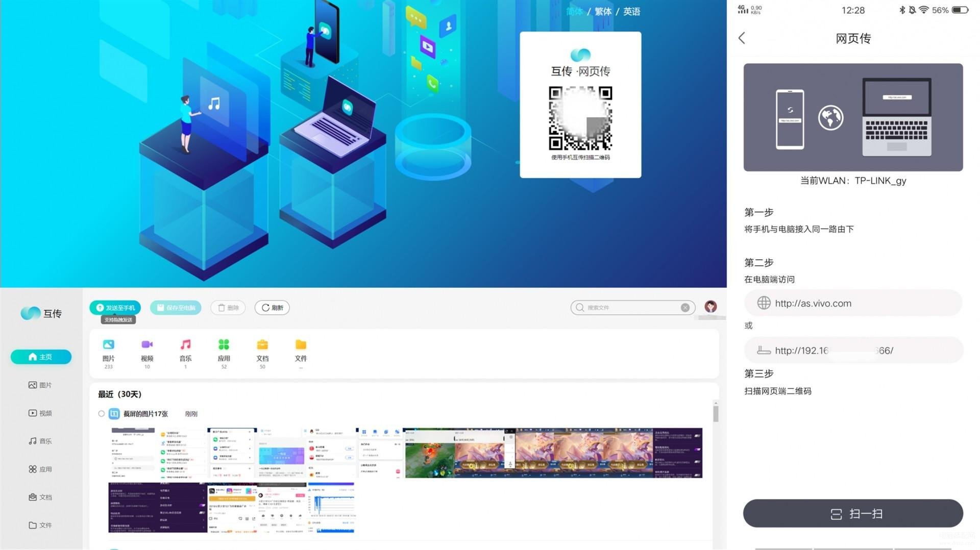This screenshot has width=980, height=550.
Task: Tap the http://as.vivo.com address field
Action: (x=853, y=303)
